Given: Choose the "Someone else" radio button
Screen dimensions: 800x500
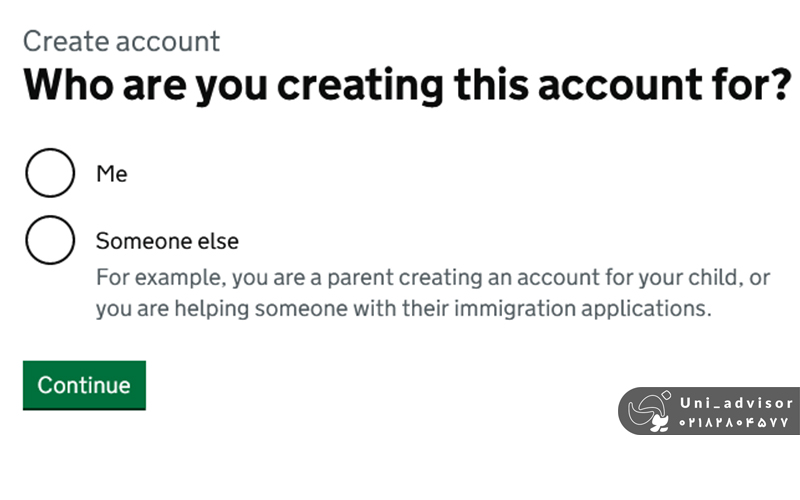Looking at the screenshot, I should pyautogui.click(x=50, y=240).
